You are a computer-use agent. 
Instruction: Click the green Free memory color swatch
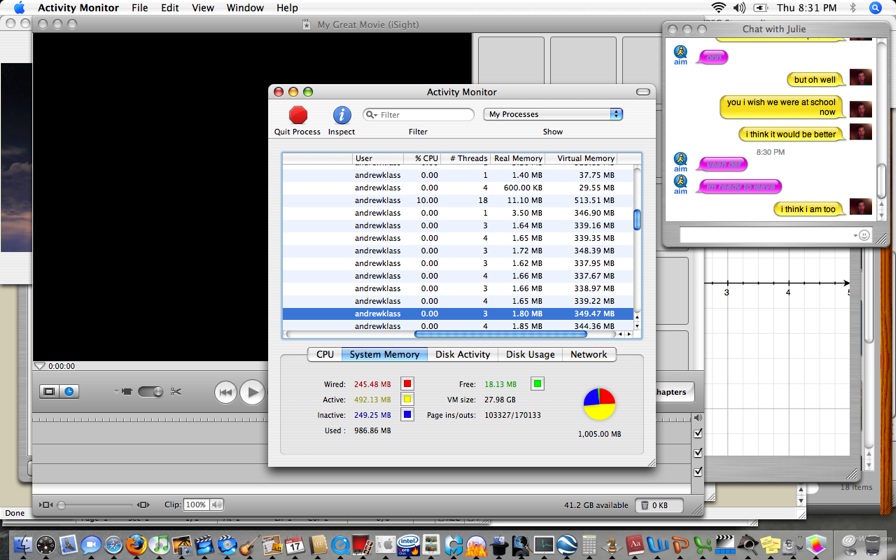[x=537, y=383]
